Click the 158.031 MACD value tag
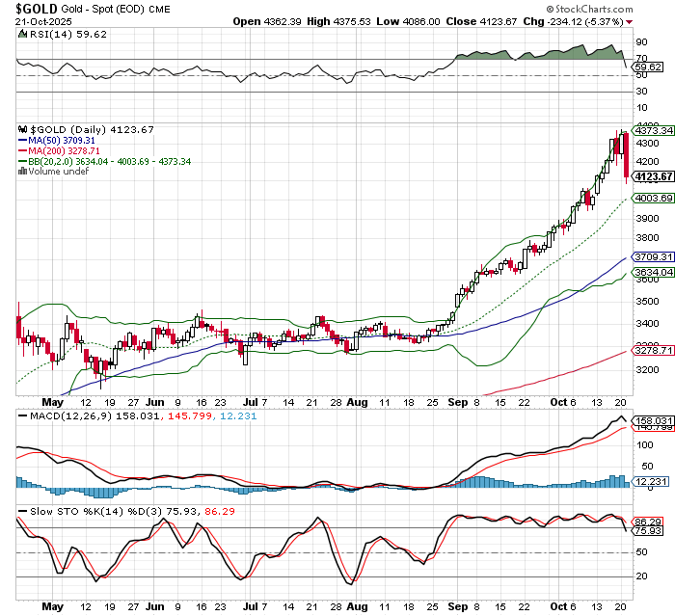This screenshot has height=616, width=675. pos(653,419)
